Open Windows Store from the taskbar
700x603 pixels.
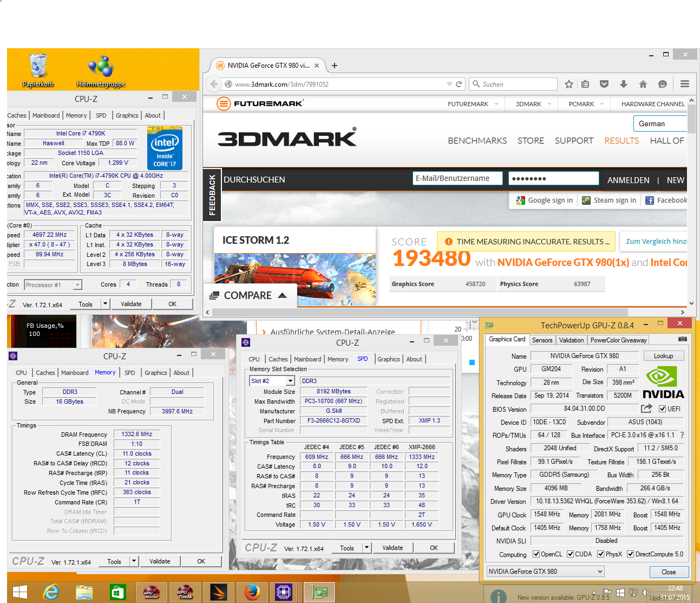click(117, 593)
